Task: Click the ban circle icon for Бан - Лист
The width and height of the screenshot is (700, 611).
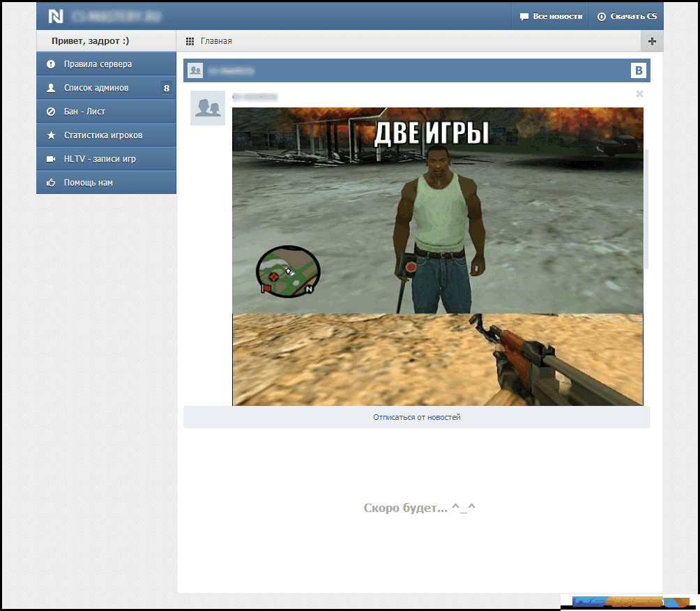Action: point(51,111)
